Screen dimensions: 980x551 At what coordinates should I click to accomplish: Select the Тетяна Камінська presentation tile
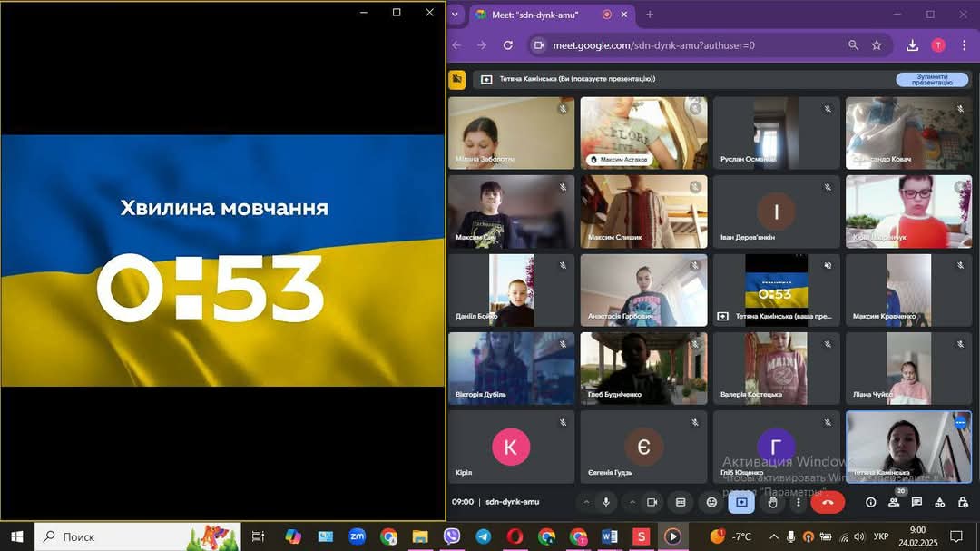776,290
